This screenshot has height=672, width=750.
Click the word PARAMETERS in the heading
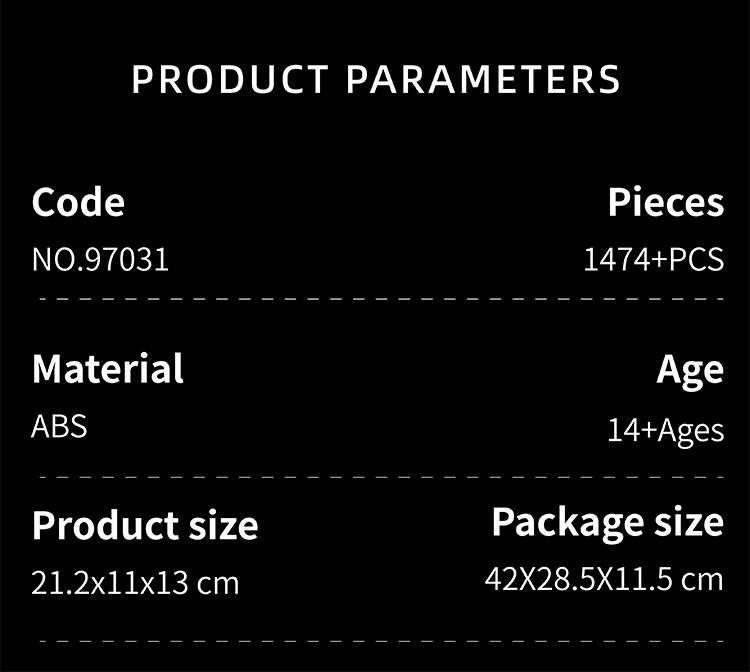click(x=484, y=80)
